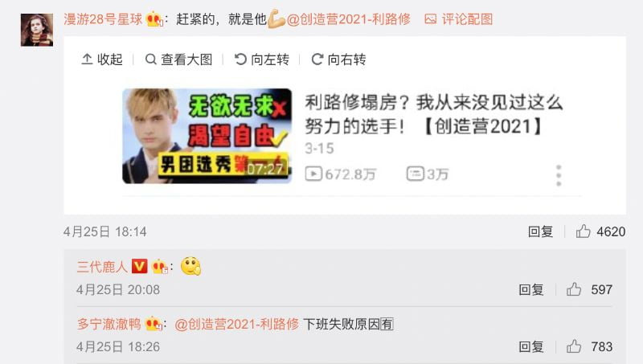
Task: Rotate image right with 向右转
Action: coord(338,59)
